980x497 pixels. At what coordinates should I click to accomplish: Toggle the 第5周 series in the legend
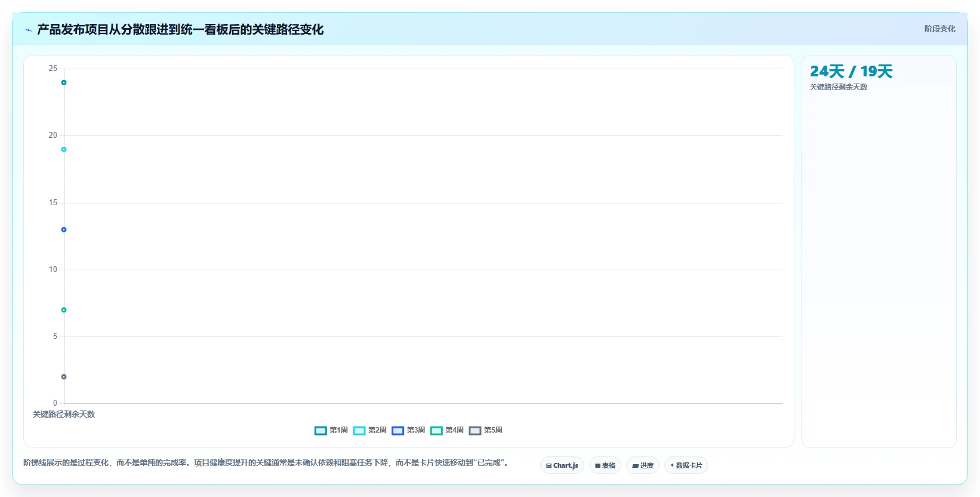486,430
